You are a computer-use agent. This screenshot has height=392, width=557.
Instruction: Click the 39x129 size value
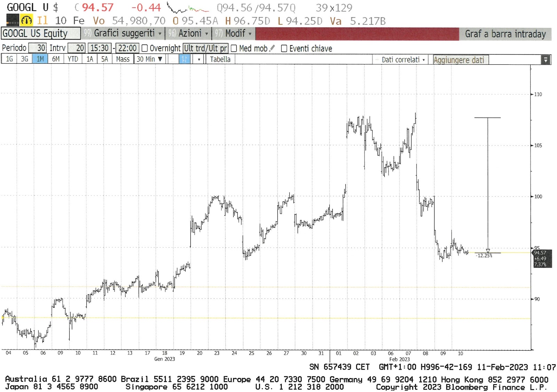click(x=334, y=7)
